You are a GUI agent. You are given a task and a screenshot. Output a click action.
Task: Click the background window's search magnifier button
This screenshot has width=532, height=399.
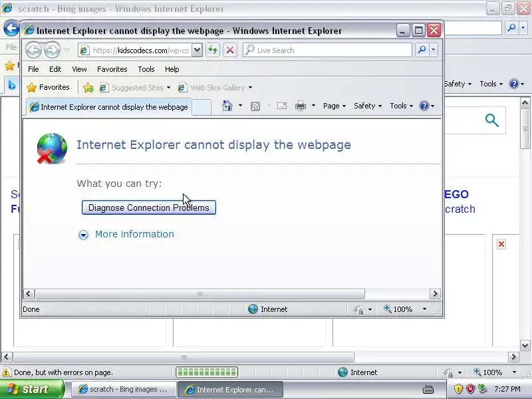pos(511,27)
